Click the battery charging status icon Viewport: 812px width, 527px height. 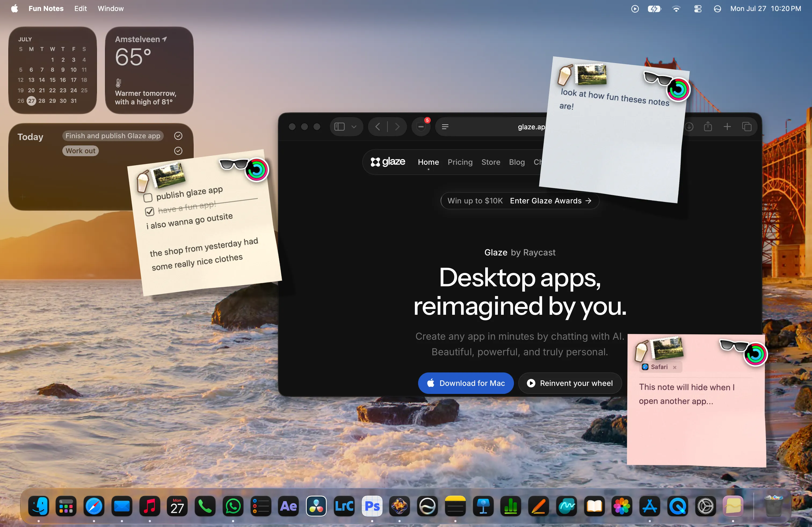pos(654,9)
